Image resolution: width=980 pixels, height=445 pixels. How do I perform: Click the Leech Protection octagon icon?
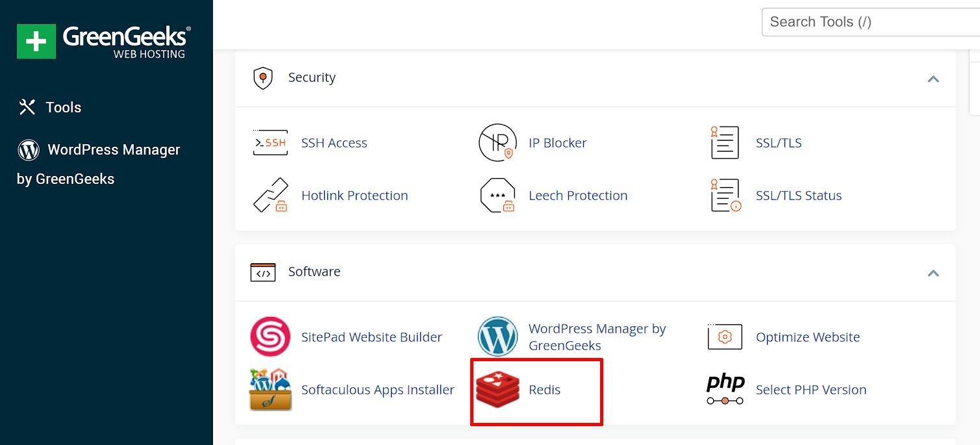[497, 195]
